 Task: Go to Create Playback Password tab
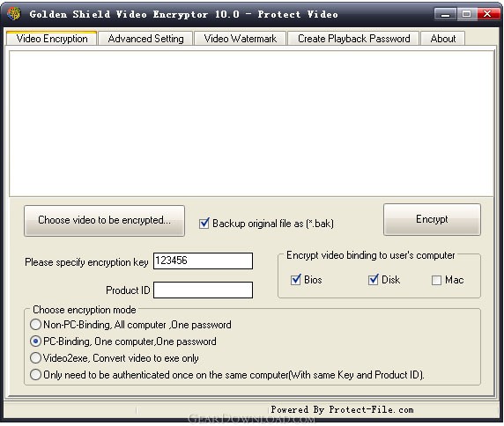point(353,39)
